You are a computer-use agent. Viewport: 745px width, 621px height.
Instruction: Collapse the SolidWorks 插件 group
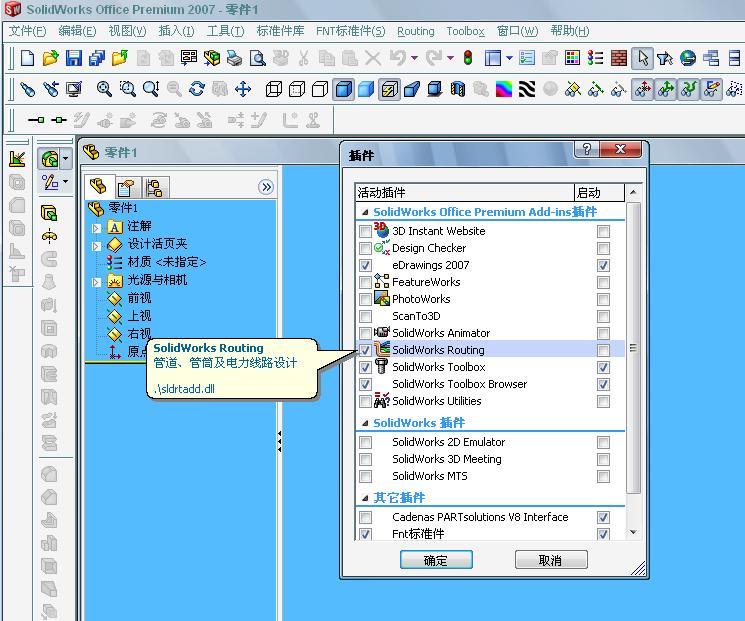[365, 423]
